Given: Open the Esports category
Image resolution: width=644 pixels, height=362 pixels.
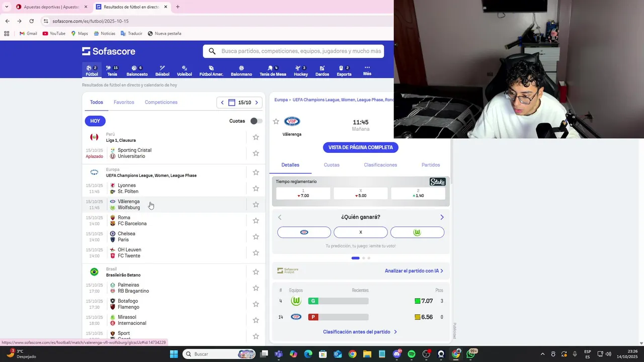Looking at the screenshot, I should tap(344, 70).
